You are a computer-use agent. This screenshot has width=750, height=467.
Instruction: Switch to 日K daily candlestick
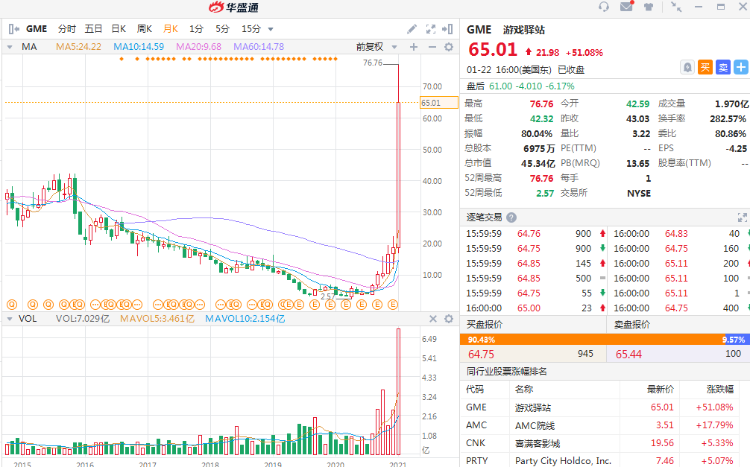(119, 29)
